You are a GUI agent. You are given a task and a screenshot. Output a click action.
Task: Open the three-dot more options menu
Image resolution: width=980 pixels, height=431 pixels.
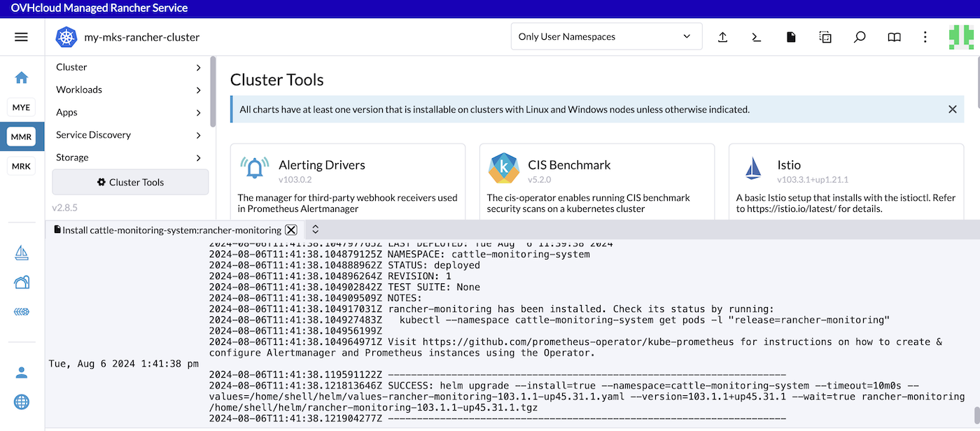coord(925,37)
